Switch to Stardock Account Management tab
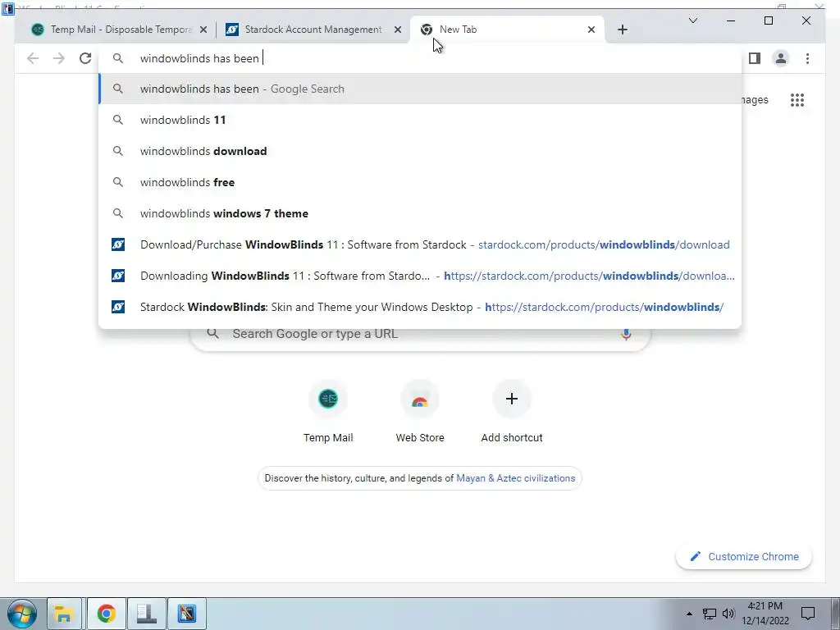840x630 pixels. [313, 30]
